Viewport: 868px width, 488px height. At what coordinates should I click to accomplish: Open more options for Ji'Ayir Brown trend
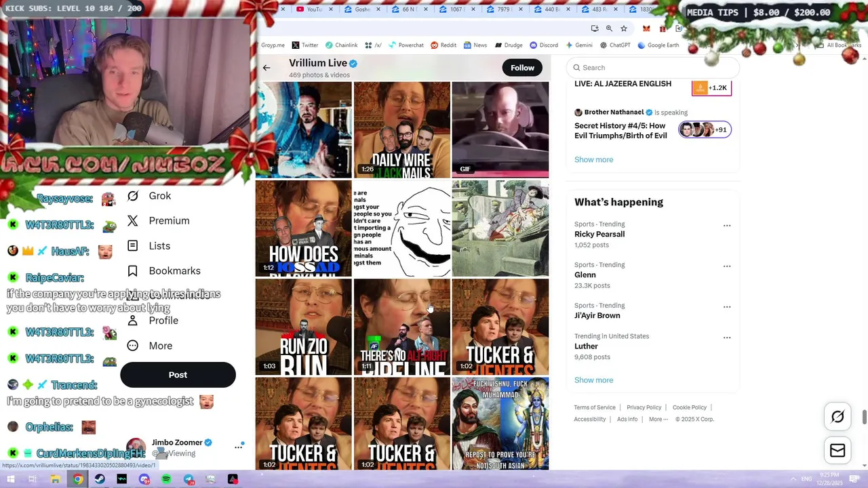click(x=727, y=307)
